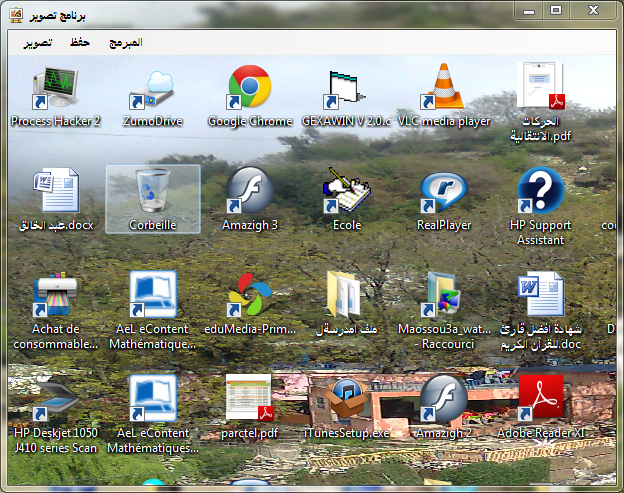Open the المبرمج menu

pyautogui.click(x=126, y=43)
